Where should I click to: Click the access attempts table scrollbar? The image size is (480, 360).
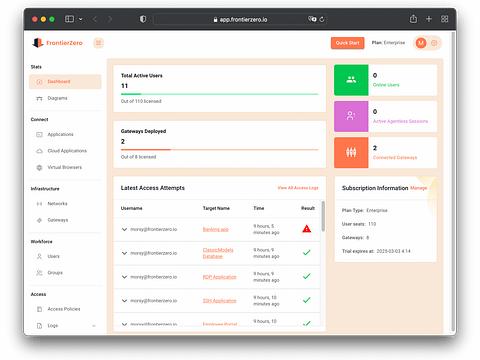[323, 216]
